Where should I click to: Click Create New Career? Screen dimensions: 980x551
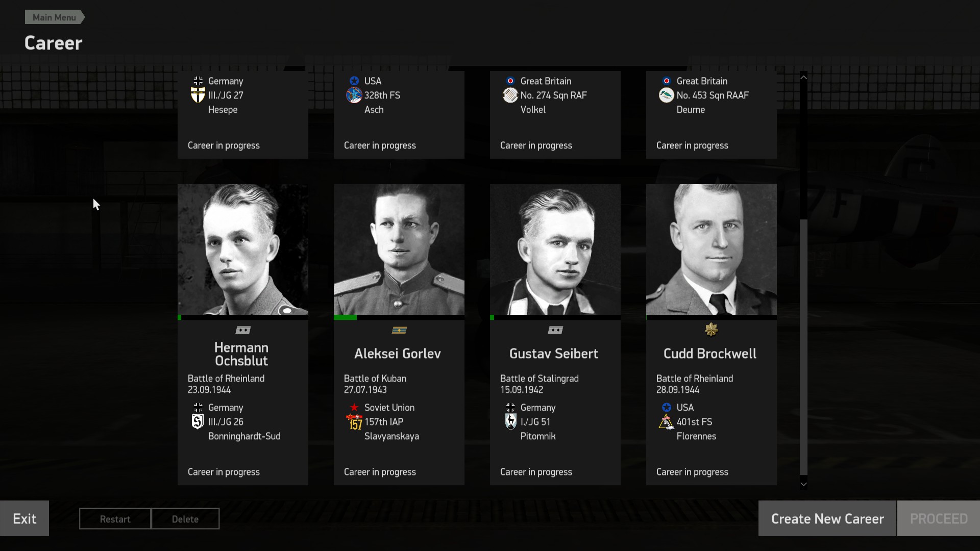(827, 518)
